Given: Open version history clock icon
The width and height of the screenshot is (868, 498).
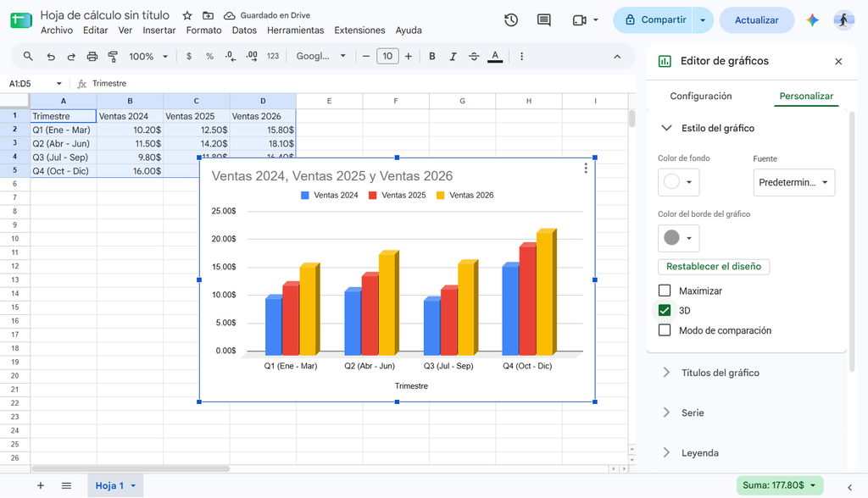Looking at the screenshot, I should coord(511,20).
